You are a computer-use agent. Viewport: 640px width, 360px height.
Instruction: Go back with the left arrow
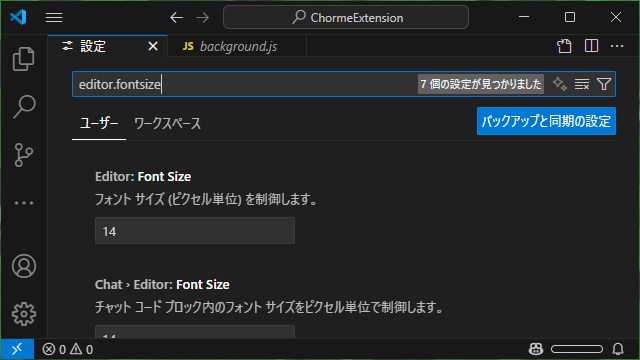pos(176,18)
